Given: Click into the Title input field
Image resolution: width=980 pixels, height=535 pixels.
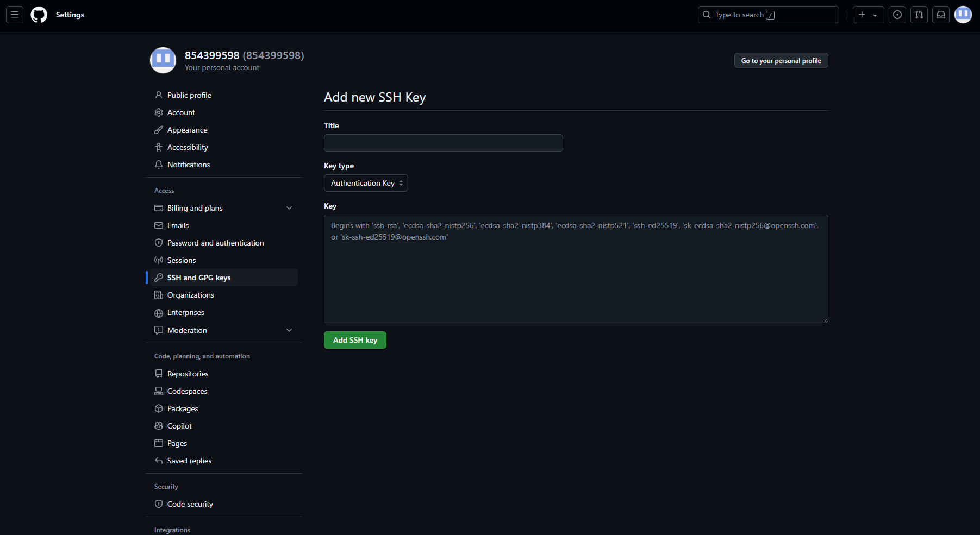Looking at the screenshot, I should pos(443,143).
